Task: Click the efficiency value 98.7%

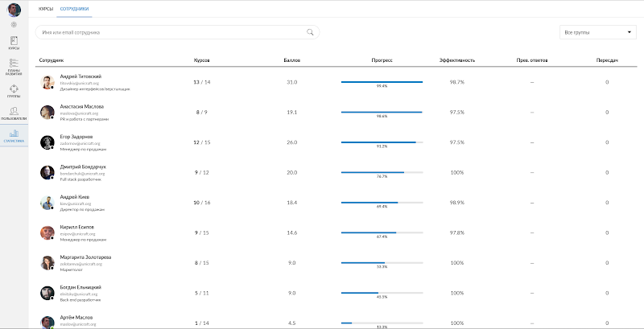Action: (x=457, y=82)
